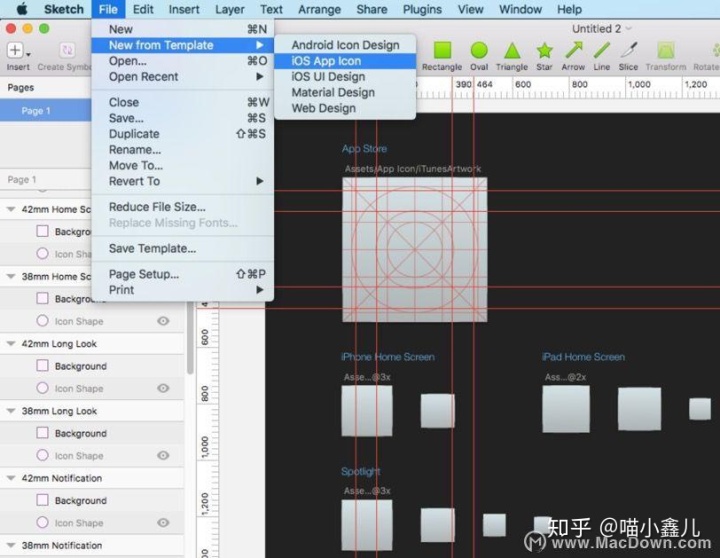
Task: Click the App Store artboard label
Action: pos(364,149)
